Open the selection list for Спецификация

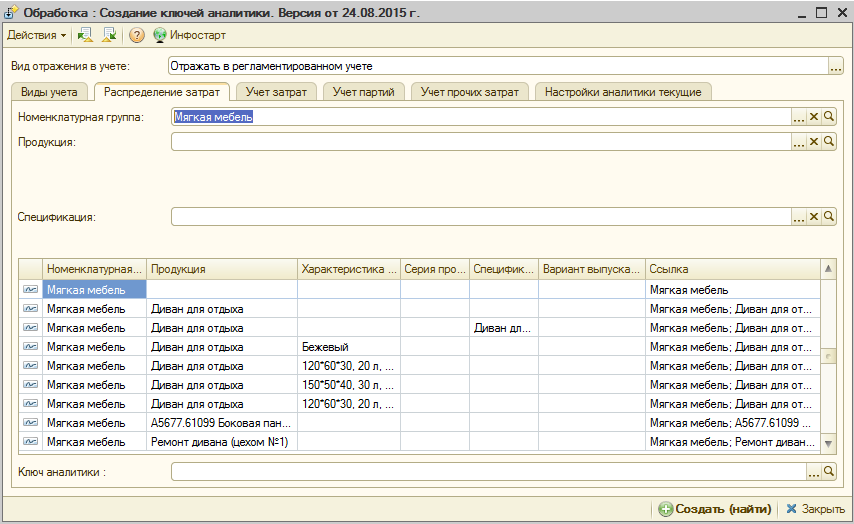point(798,217)
